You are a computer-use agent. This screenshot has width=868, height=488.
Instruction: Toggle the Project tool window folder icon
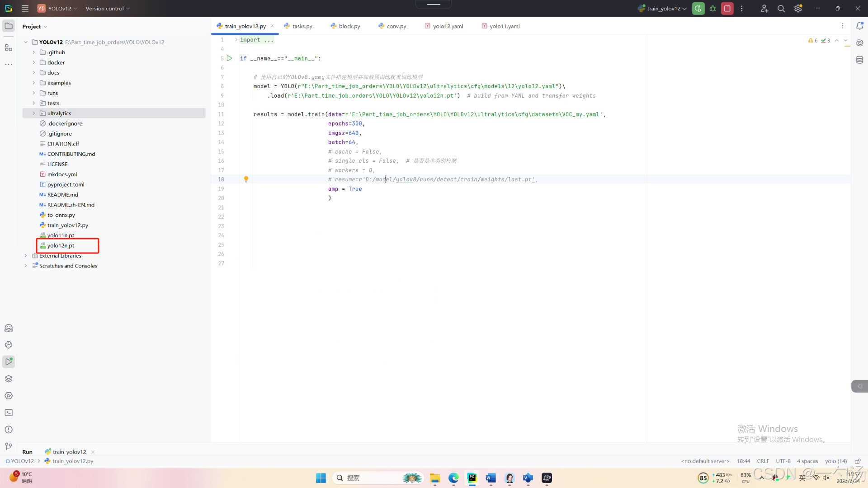pos(9,26)
